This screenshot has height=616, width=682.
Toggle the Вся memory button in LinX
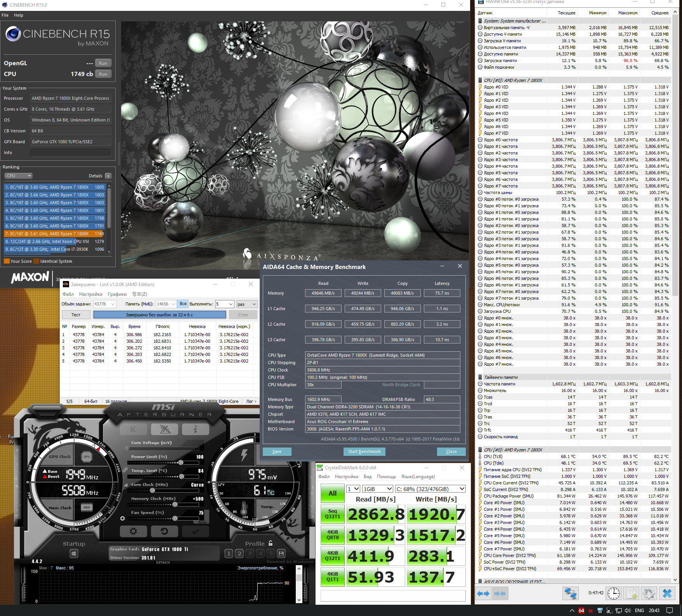(x=183, y=304)
